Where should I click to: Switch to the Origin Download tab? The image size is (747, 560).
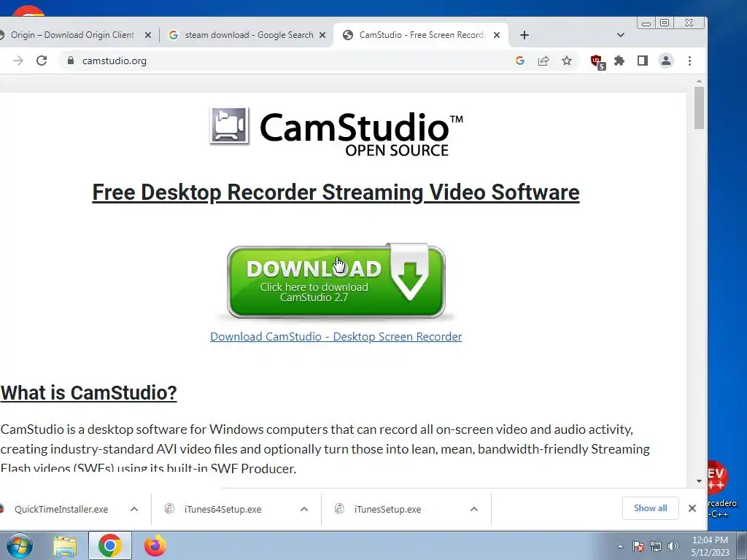pos(72,35)
